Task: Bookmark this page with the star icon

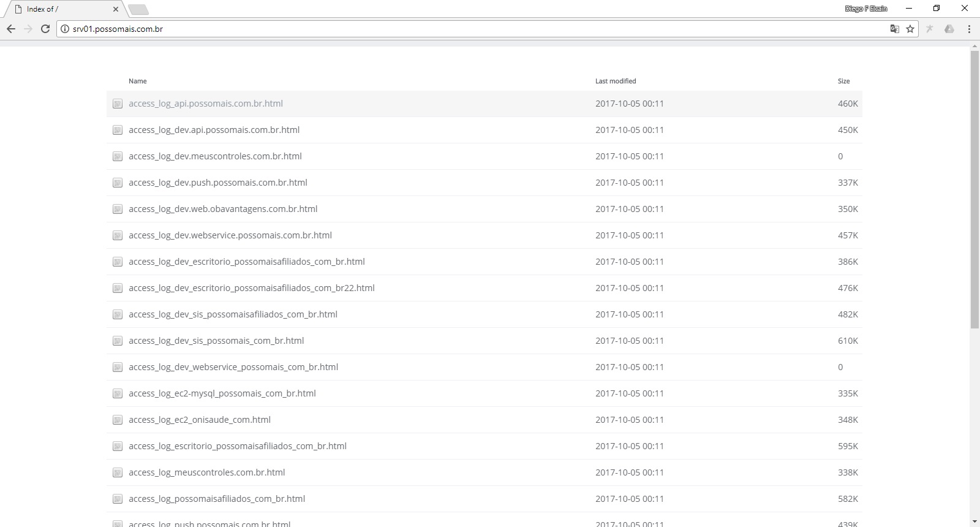Action: tap(910, 29)
